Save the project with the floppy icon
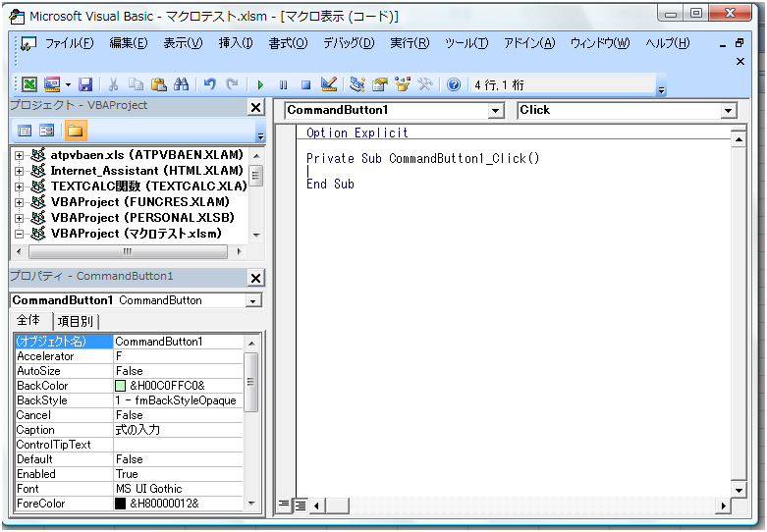 (x=86, y=84)
